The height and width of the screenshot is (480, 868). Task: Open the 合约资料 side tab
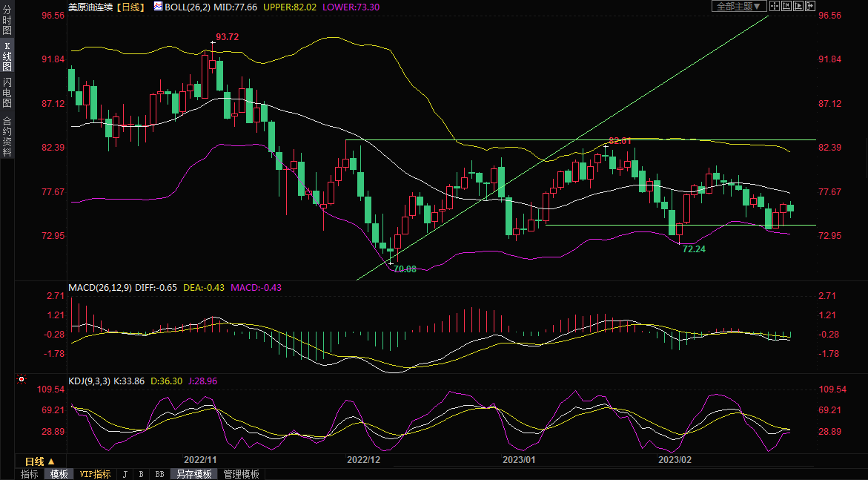click(x=7, y=136)
